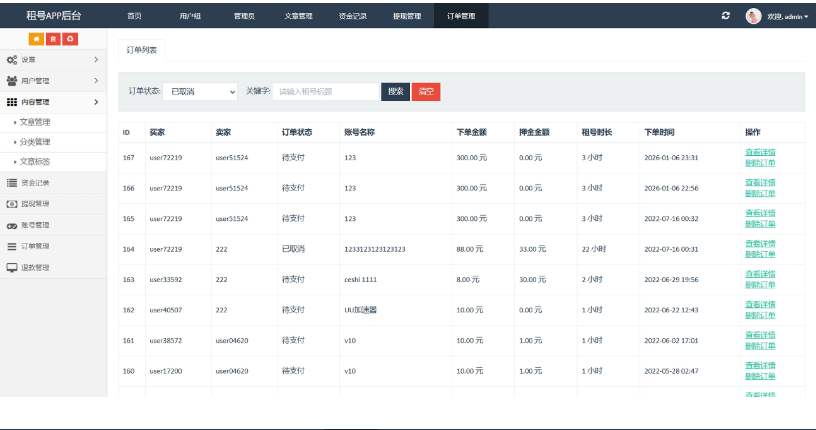The image size is (816, 430).
Task: Click the 已取消 status cell in row 164
Action: 293,249
